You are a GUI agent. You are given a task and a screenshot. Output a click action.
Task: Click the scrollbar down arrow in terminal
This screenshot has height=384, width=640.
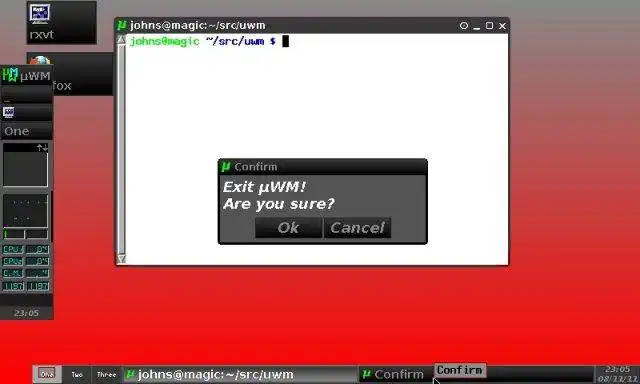pyautogui.click(x=121, y=259)
